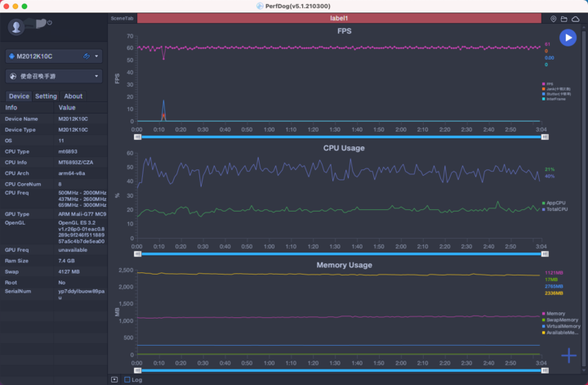Click the small panel icon left of Log
The height and width of the screenshot is (385, 588).
(x=114, y=379)
